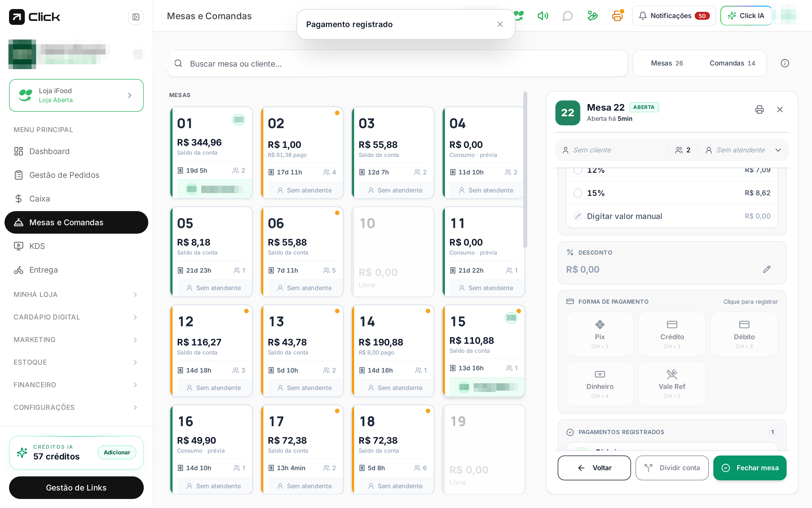Screen dimensions: 812x508
Task: Click Voltar button
Action: pyautogui.click(x=594, y=468)
